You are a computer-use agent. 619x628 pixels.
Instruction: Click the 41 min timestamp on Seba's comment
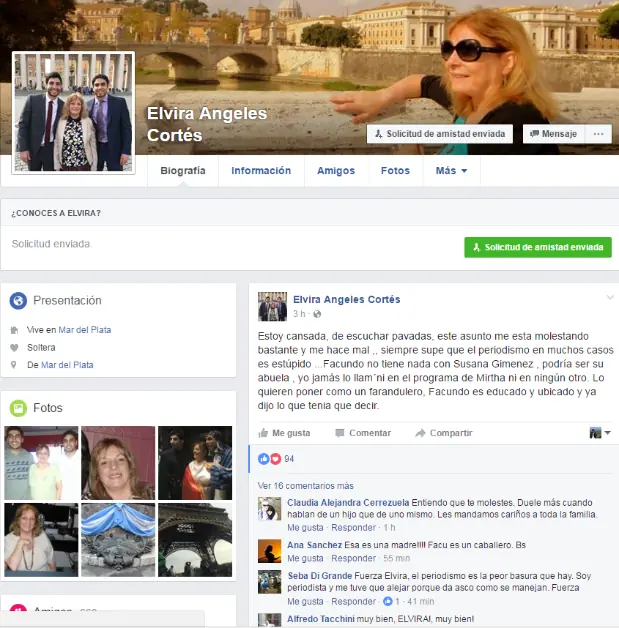(x=420, y=602)
